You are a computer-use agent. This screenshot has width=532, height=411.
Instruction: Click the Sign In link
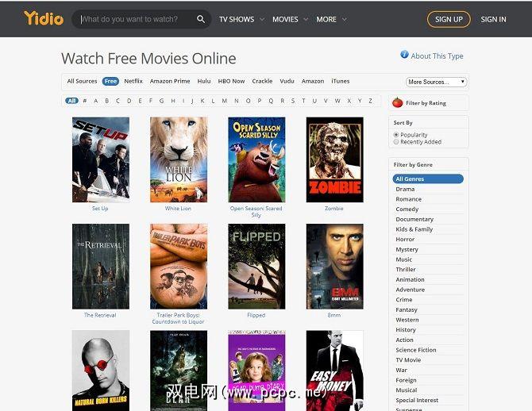[x=493, y=19]
